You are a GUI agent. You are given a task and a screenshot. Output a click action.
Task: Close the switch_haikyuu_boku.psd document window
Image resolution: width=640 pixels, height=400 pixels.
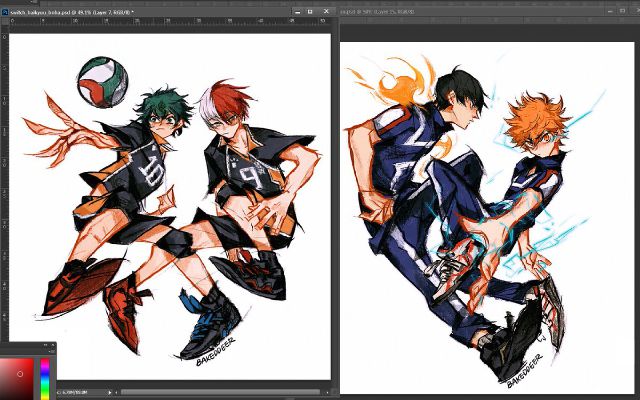pos(326,11)
